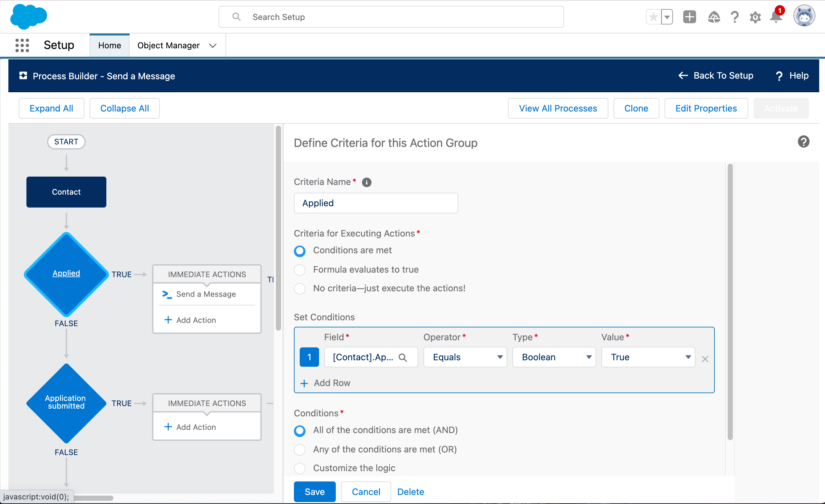Select Formula evaluates to true radio
The width and height of the screenshot is (825, 504).
pyautogui.click(x=300, y=270)
